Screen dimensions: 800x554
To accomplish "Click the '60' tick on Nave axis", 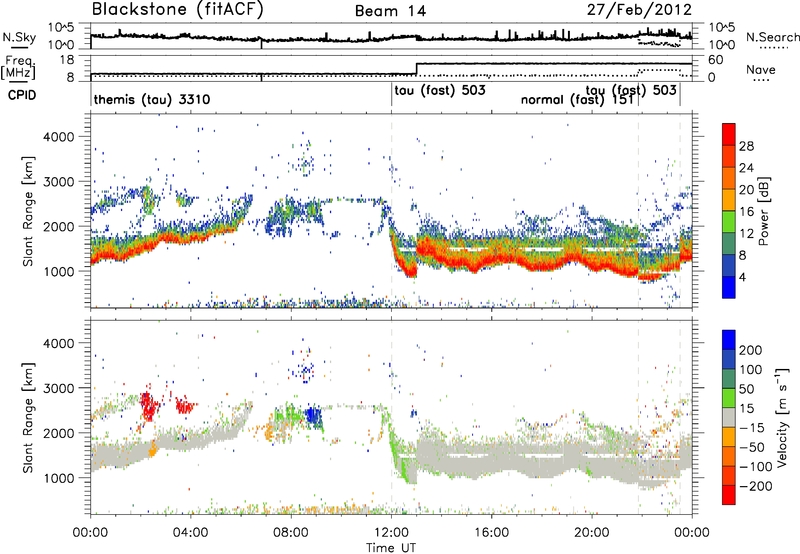I will pos(715,60).
